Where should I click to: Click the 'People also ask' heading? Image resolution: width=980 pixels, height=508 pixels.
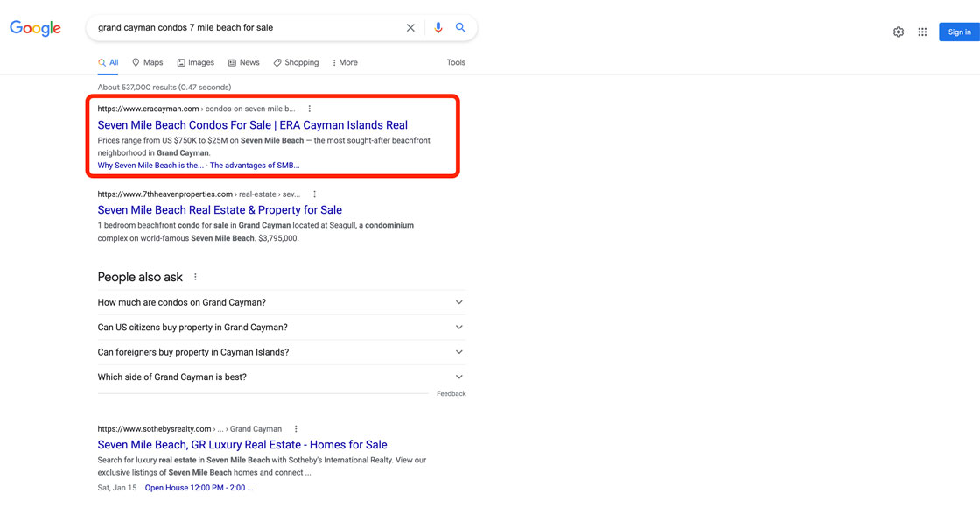140,277
